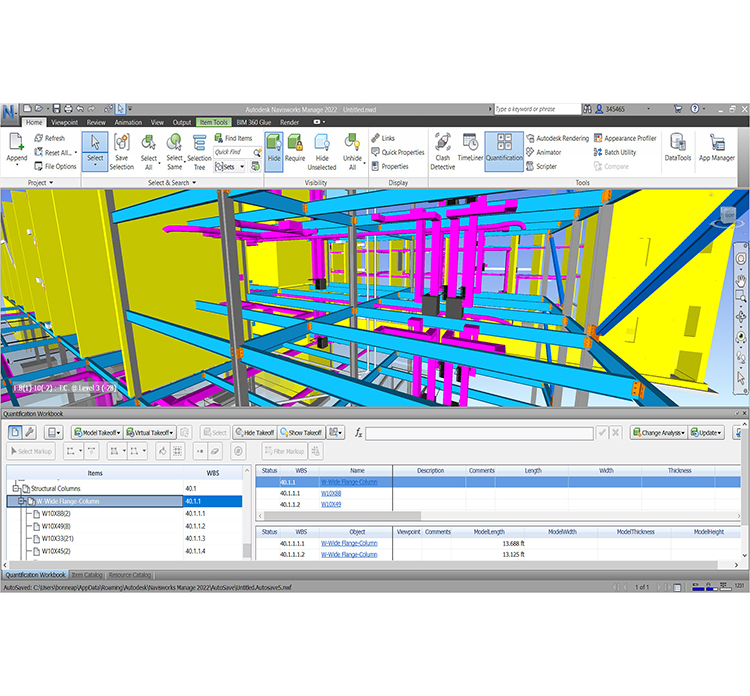
Task: Open the Scripter tool
Action: click(x=541, y=166)
